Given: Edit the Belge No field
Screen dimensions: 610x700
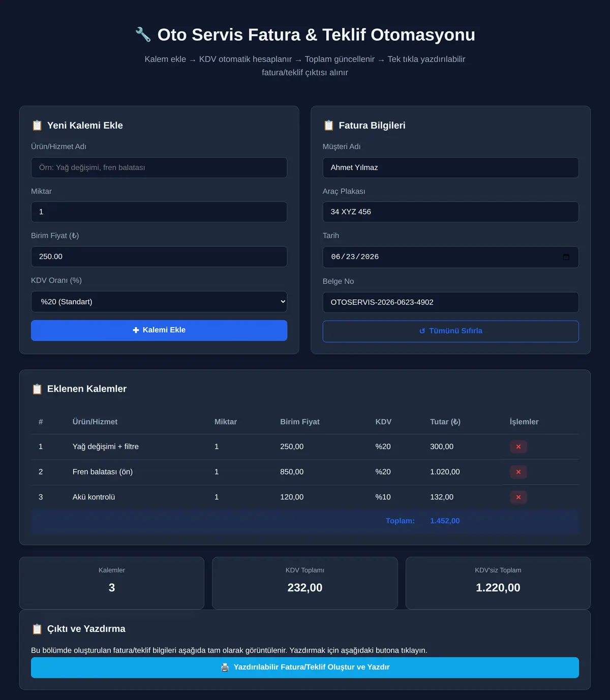Looking at the screenshot, I should (x=450, y=302).
